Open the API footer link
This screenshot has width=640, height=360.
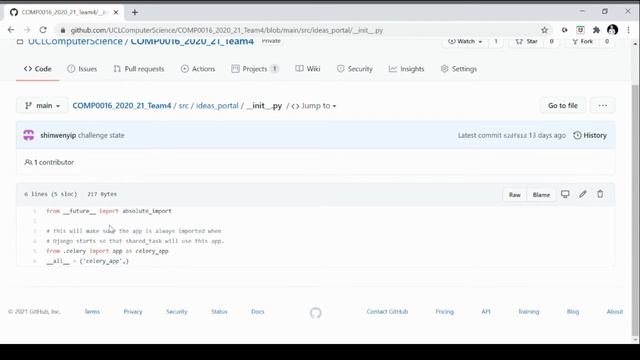pyautogui.click(x=486, y=311)
